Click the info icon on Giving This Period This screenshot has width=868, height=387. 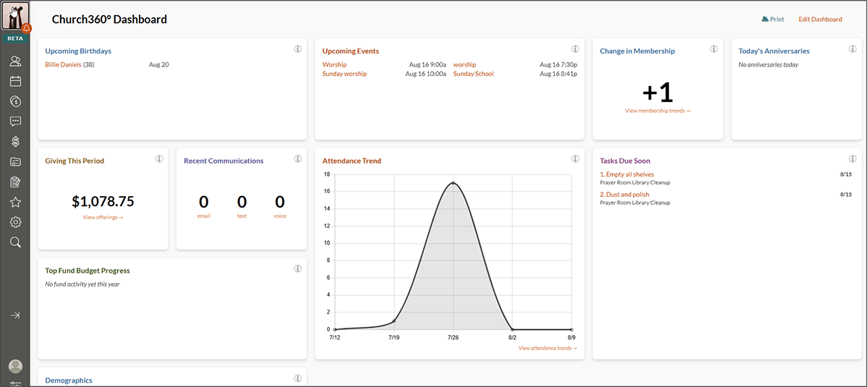[158, 159]
